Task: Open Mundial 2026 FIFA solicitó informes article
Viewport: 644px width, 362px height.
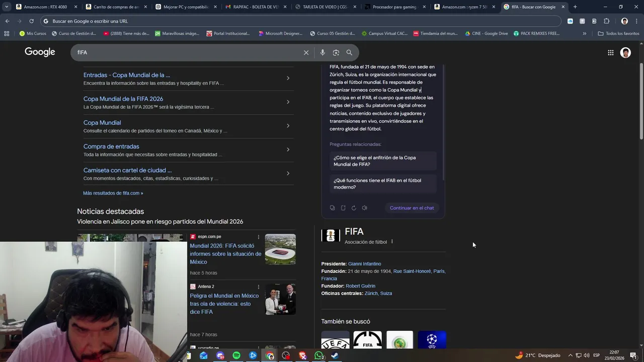Action: [x=225, y=254]
